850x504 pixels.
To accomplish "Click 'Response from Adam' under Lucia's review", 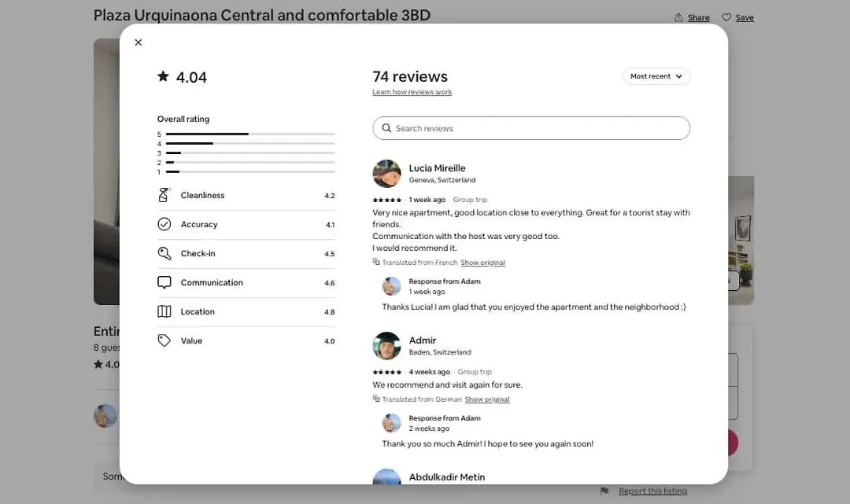I will click(445, 281).
